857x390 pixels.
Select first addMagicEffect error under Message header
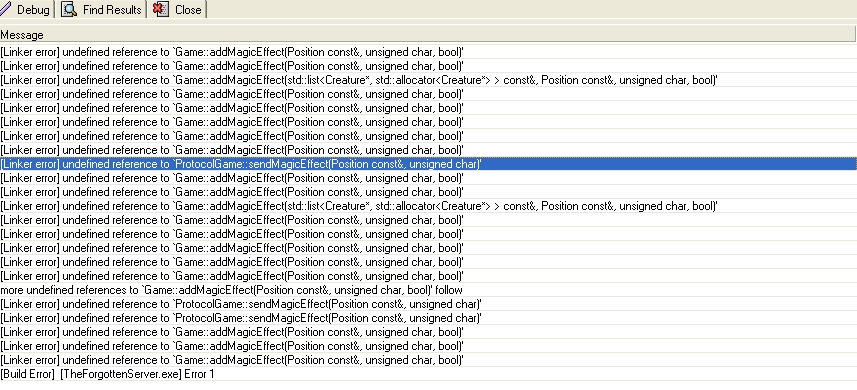pyautogui.click(x=428, y=52)
